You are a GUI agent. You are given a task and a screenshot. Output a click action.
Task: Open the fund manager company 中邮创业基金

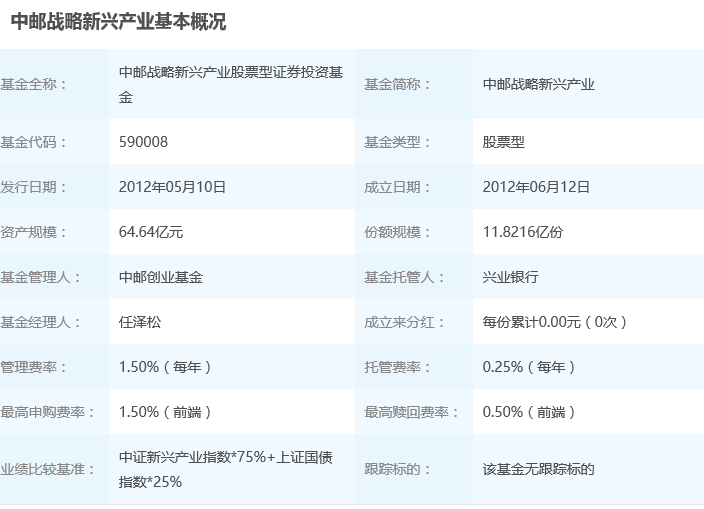click(161, 277)
